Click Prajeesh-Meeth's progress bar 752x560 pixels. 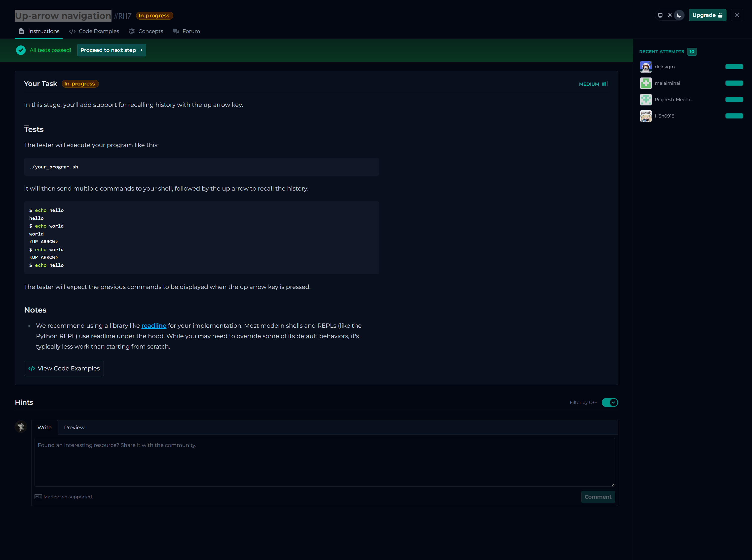click(x=734, y=100)
